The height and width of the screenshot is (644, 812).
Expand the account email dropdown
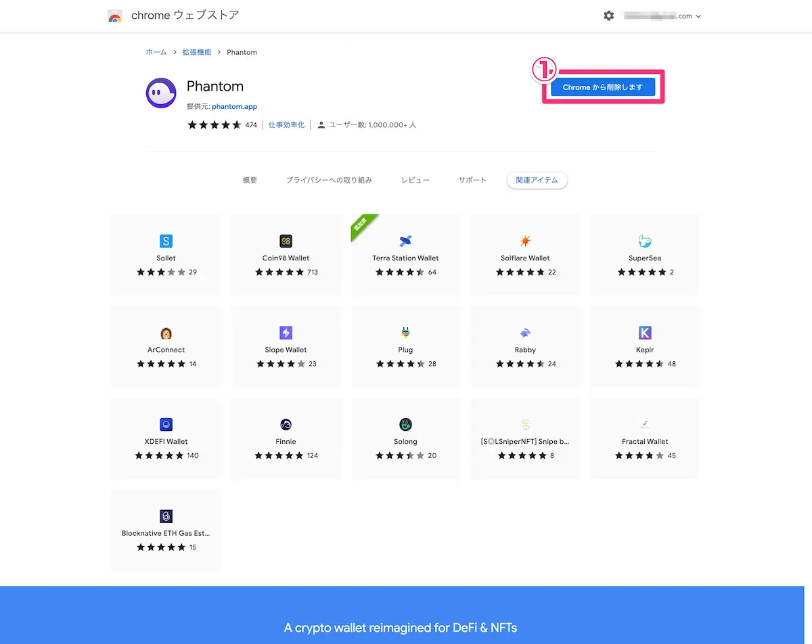click(662, 16)
